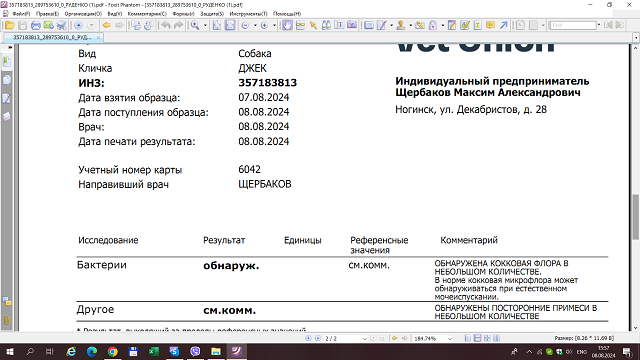The width and height of the screenshot is (640, 360).
Task: Open a file with the folder icon
Action: (10, 25)
